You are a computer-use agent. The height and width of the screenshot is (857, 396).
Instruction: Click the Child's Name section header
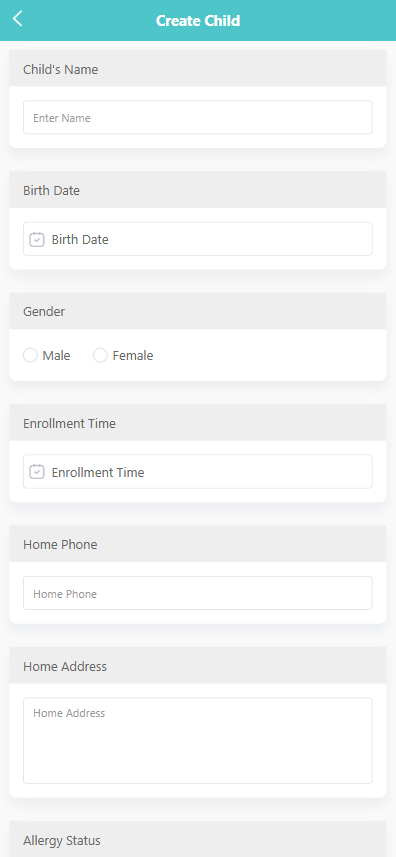(x=198, y=69)
